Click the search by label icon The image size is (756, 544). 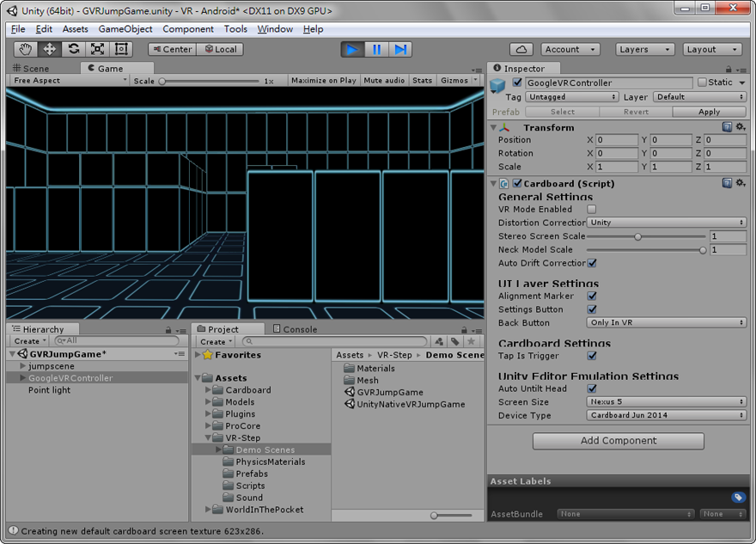tap(455, 341)
